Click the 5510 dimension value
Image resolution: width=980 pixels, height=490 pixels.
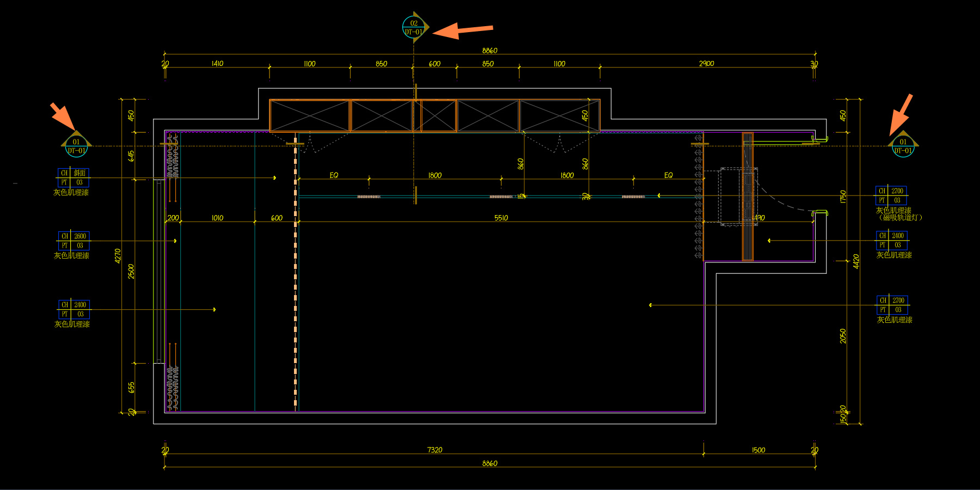coord(501,218)
